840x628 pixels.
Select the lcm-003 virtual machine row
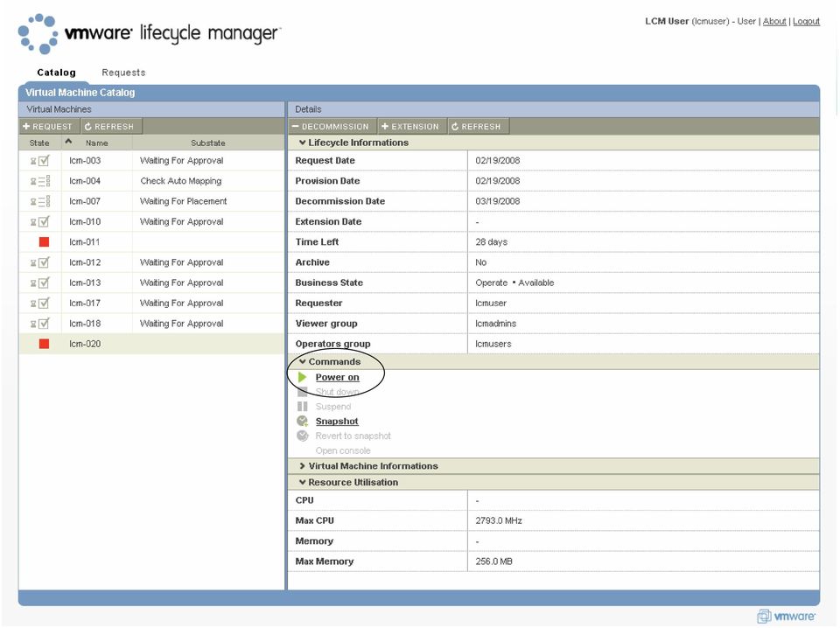click(x=151, y=161)
